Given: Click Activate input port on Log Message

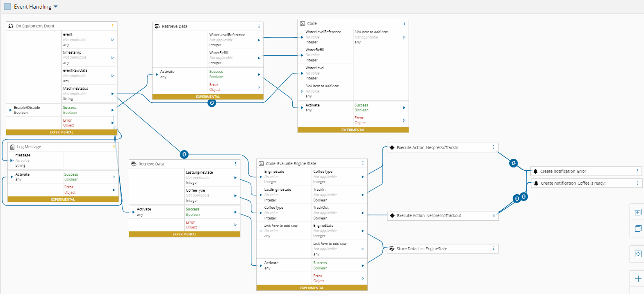Looking at the screenshot, I should click(x=11, y=177).
